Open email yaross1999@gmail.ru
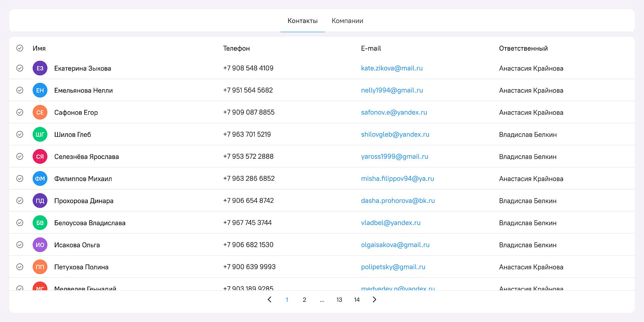644x322 pixels. [394, 157]
